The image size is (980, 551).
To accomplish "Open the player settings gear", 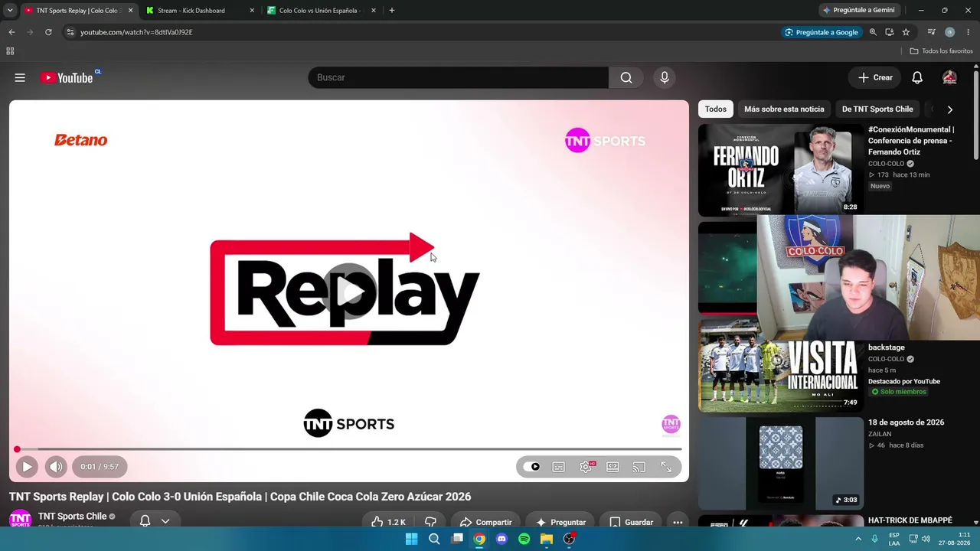I will 586,467.
